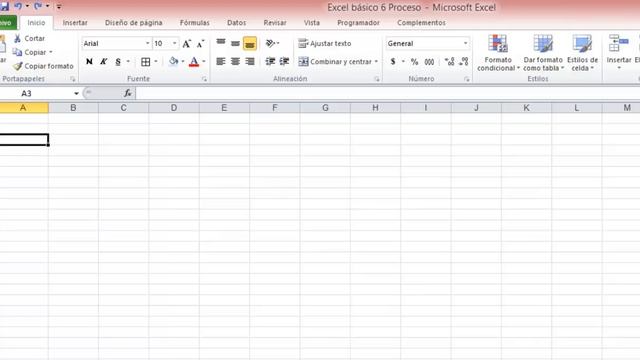The height and width of the screenshot is (360, 640).
Task: Increase decimal places
Action: (x=449, y=62)
